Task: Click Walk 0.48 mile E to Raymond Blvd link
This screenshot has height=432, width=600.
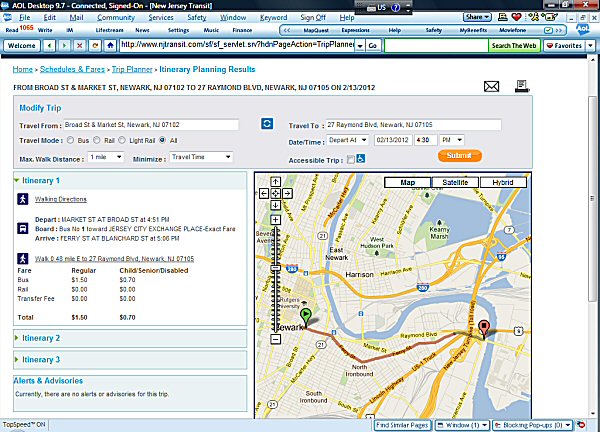Action: click(x=114, y=259)
